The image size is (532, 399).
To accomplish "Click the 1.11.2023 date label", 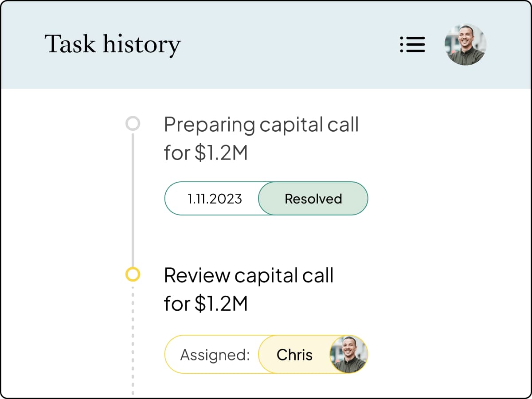I will coord(215,199).
